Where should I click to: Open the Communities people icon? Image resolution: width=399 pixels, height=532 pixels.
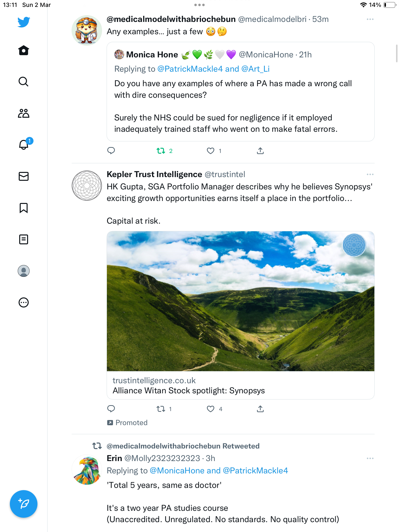coord(24,113)
